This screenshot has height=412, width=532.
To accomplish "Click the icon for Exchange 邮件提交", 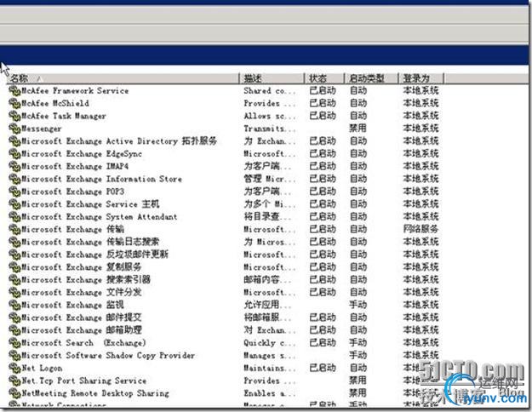I will point(14,318).
